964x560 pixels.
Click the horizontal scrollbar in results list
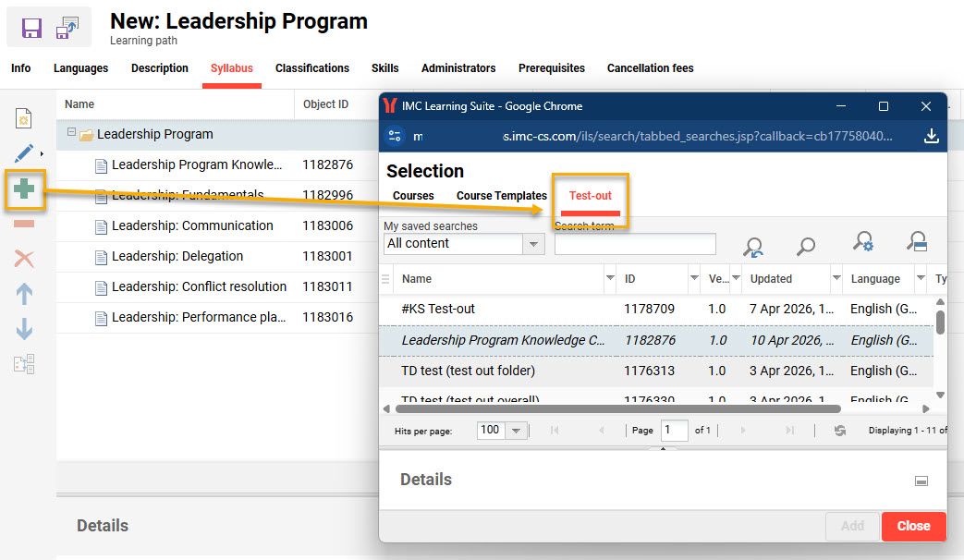(x=617, y=408)
